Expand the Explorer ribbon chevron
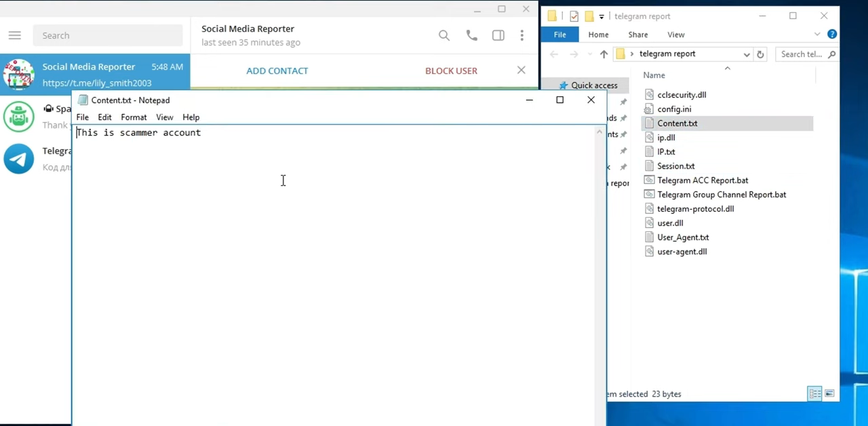The width and height of the screenshot is (868, 426). 817,34
